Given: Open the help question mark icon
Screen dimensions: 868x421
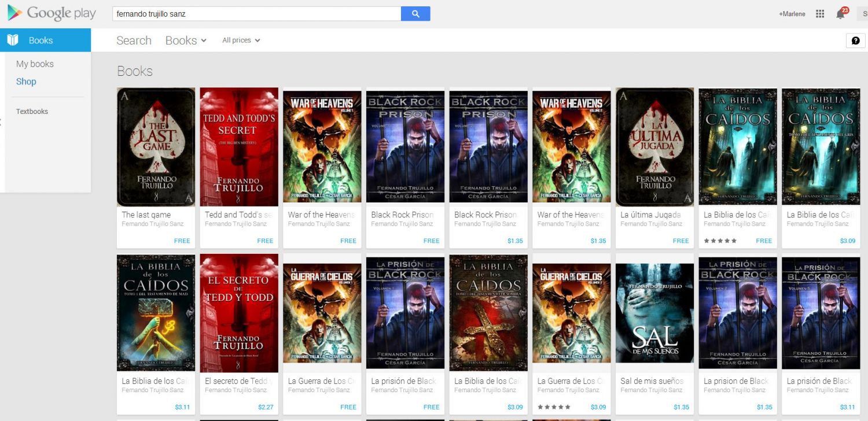Looking at the screenshot, I should 857,40.
